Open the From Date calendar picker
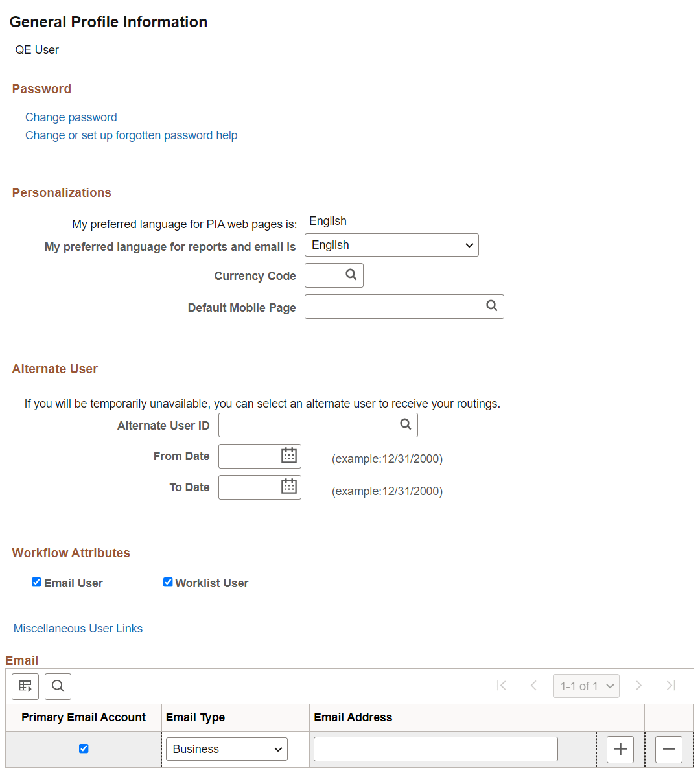700x777 pixels. pyautogui.click(x=289, y=456)
